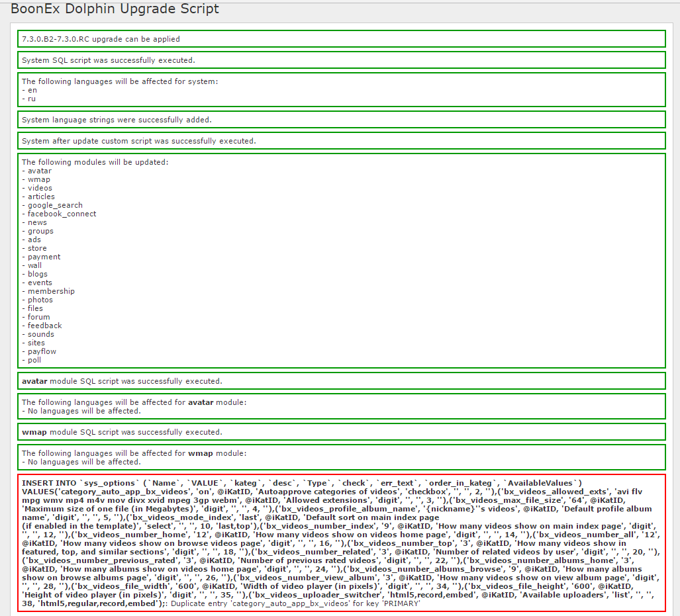The width and height of the screenshot is (680, 616).
Task: Click 'No languages will be affected.' under wmap module
Action: [84, 462]
